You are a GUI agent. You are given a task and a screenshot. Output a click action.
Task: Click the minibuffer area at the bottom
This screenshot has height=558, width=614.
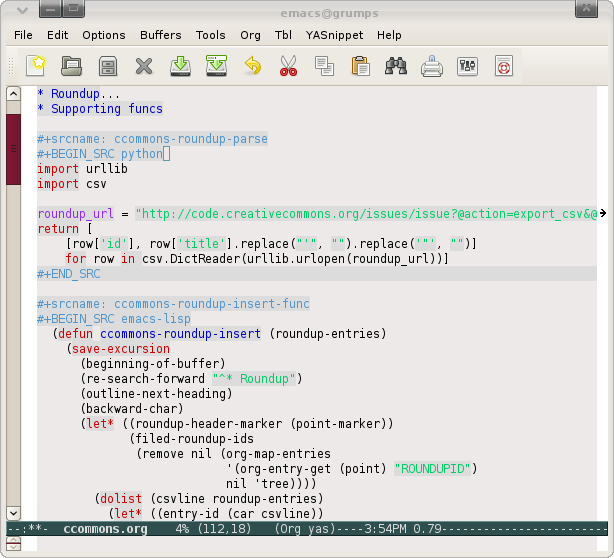tap(317, 544)
